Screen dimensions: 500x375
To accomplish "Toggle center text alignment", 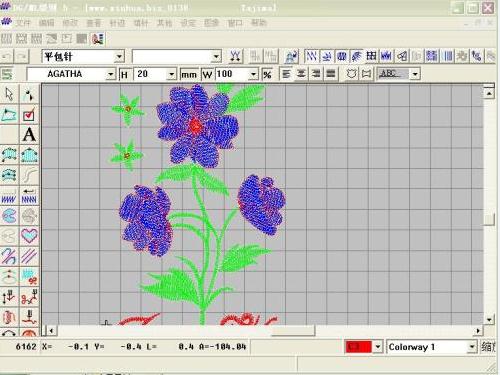I will [x=301, y=74].
